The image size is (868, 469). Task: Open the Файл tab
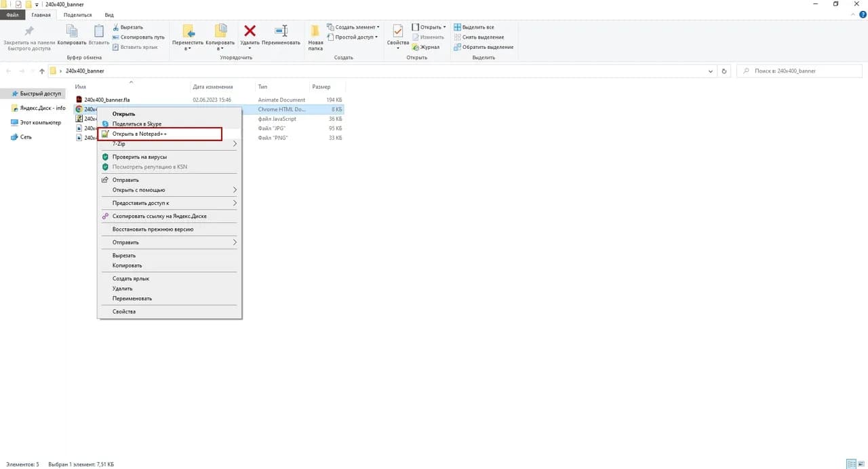pyautogui.click(x=13, y=14)
